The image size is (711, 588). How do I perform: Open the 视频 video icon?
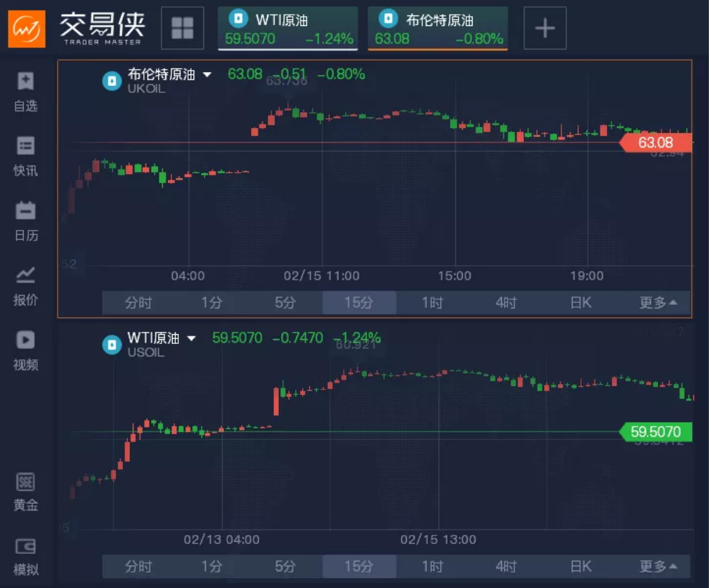(26, 350)
